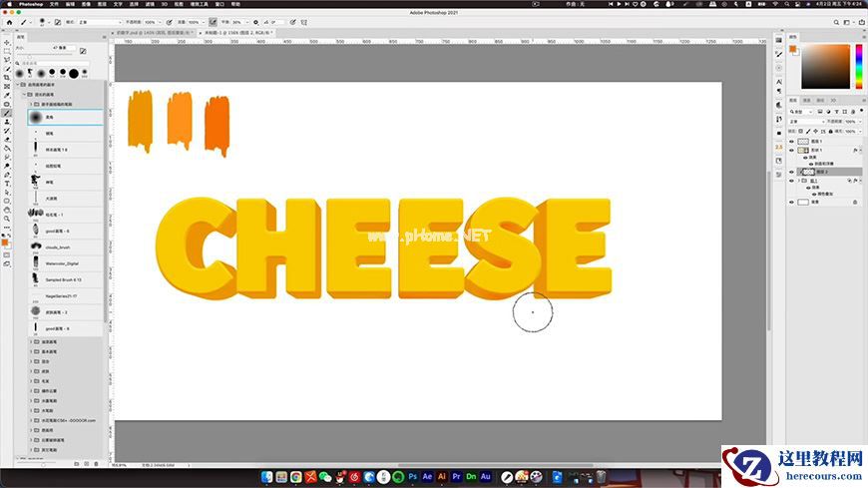Click the rainbow hue slider in the Color panel
Image resolution: width=868 pixels, height=488 pixels.
859,67
